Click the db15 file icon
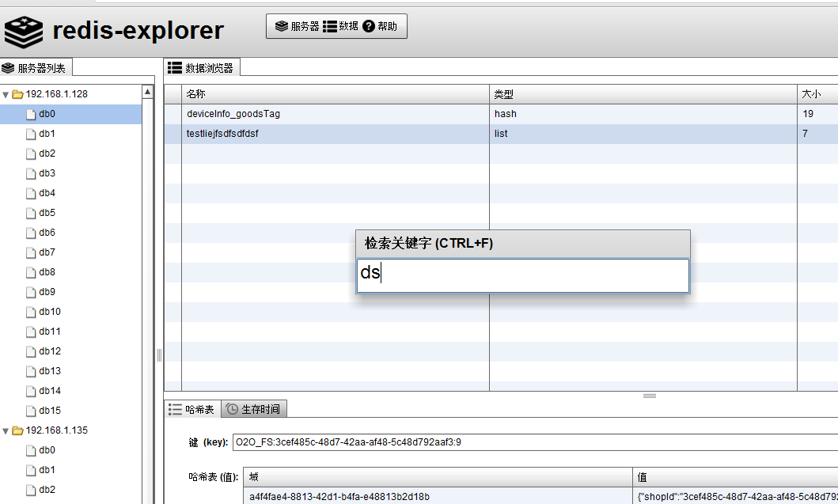Viewport: 838px width, 504px height. pos(31,411)
